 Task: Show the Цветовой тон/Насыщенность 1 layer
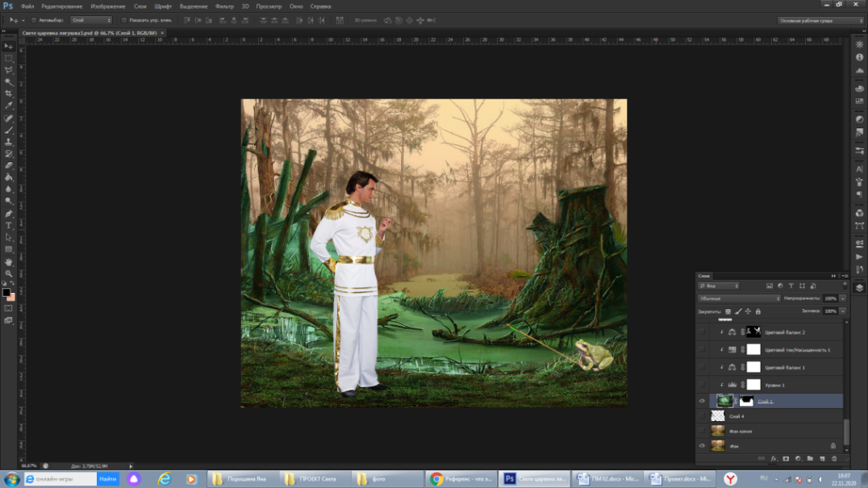[x=702, y=350]
